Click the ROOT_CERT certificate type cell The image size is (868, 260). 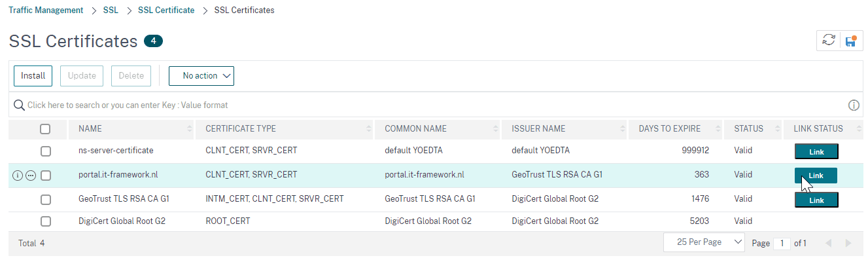point(228,221)
